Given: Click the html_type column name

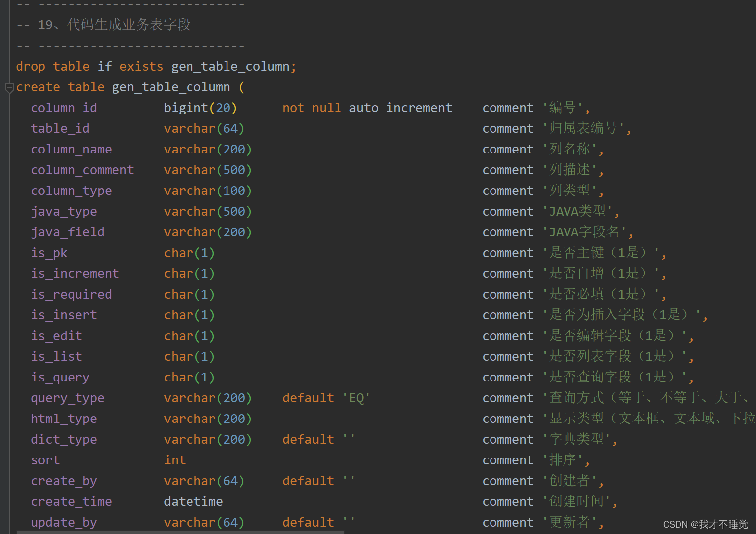Looking at the screenshot, I should pos(64,419).
